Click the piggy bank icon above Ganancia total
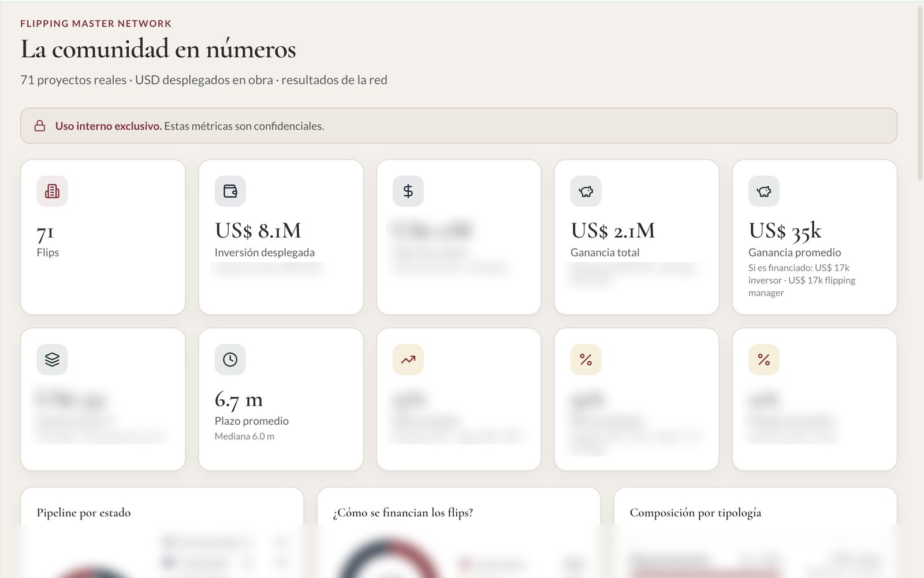This screenshot has height=578, width=924. pyautogui.click(x=586, y=191)
